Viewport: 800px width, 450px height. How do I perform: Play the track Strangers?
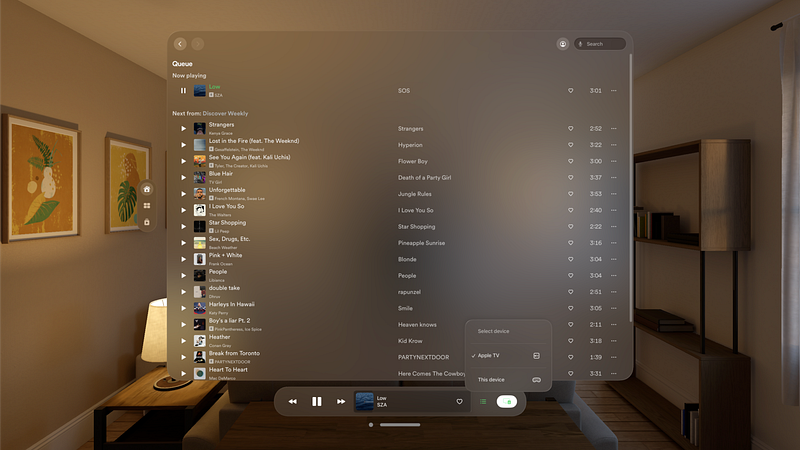[183, 129]
